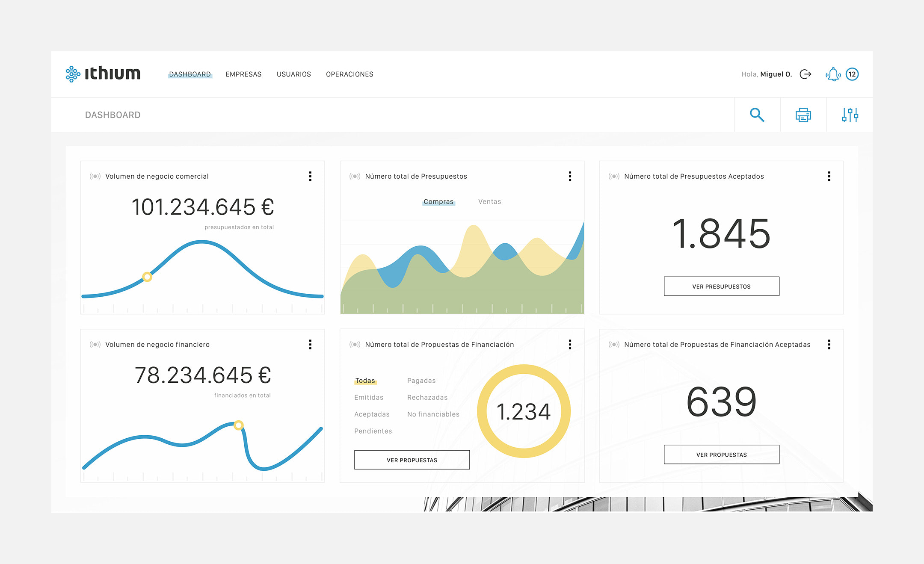Select the Todas proposals filter
This screenshot has width=924, height=564.
(x=365, y=381)
